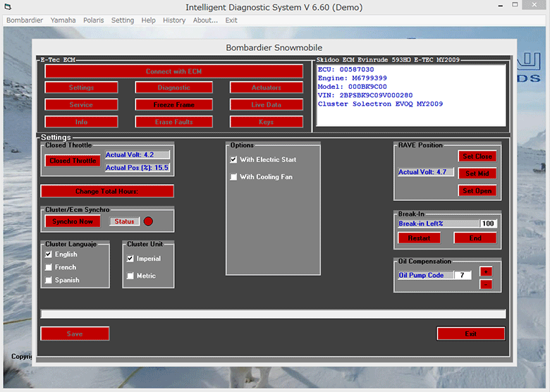This screenshot has height=392, width=550.
Task: Open the Actuators section
Action: [x=267, y=87]
